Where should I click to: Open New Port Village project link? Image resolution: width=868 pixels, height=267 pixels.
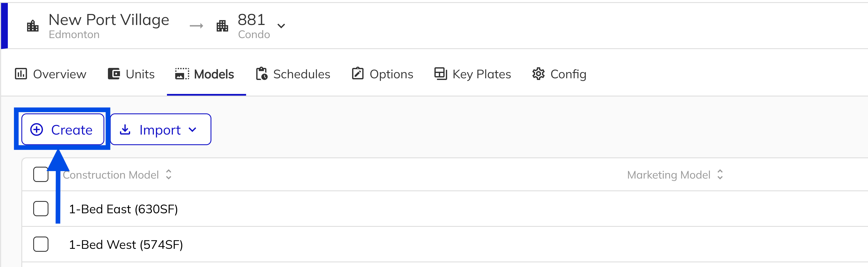[x=109, y=19]
